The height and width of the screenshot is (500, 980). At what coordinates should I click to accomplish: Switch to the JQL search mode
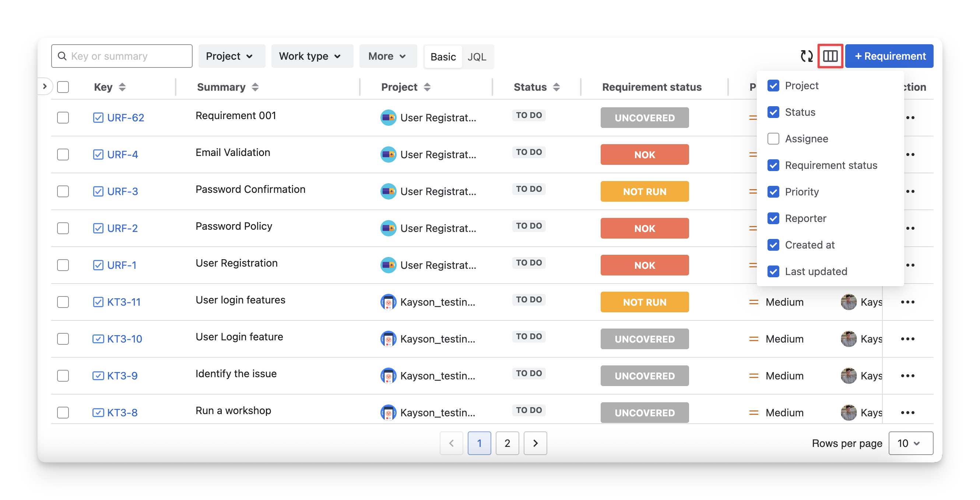click(x=477, y=57)
